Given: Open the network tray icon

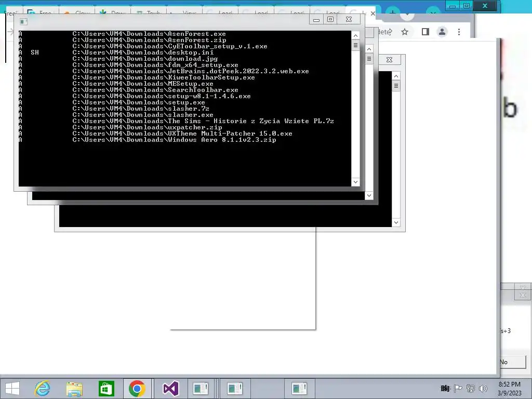Looking at the screenshot, I should (471, 389).
